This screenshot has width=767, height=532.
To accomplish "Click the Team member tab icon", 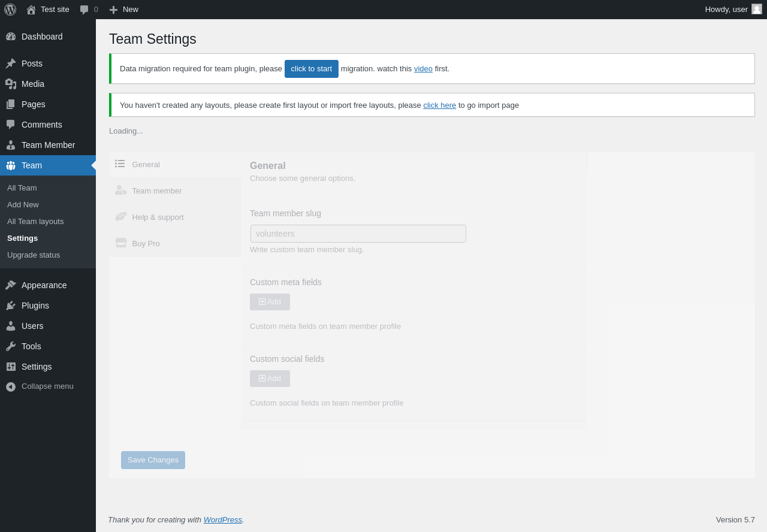I will click(x=120, y=190).
